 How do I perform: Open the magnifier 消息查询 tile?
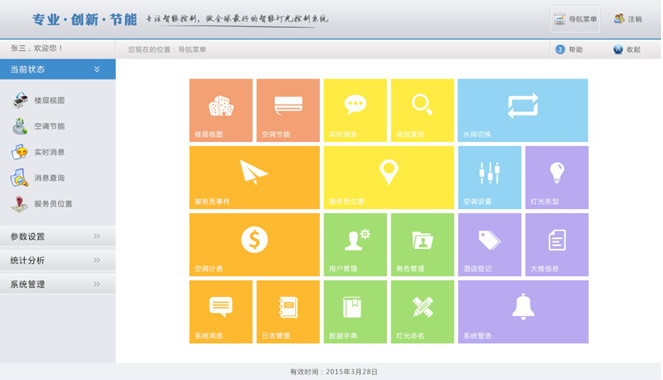422,110
